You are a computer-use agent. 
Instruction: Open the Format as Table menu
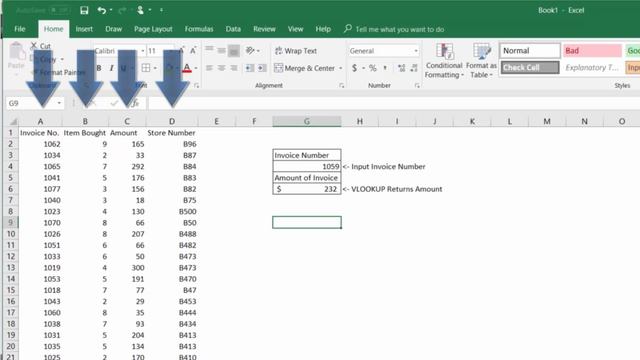pos(481,60)
